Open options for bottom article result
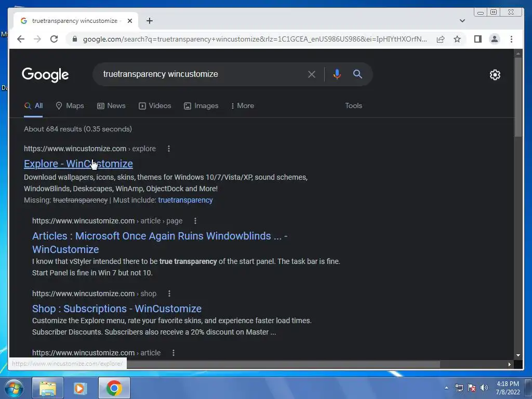532x399 pixels. tap(174, 353)
